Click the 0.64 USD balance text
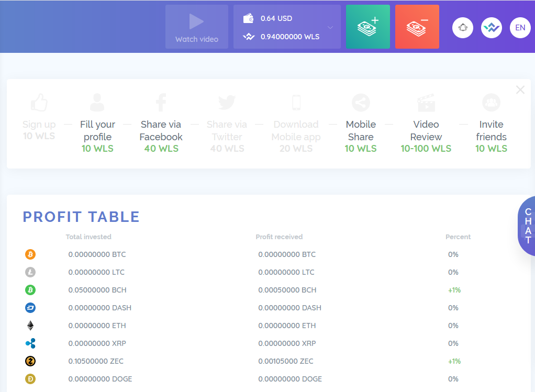535x392 pixels. click(x=276, y=18)
